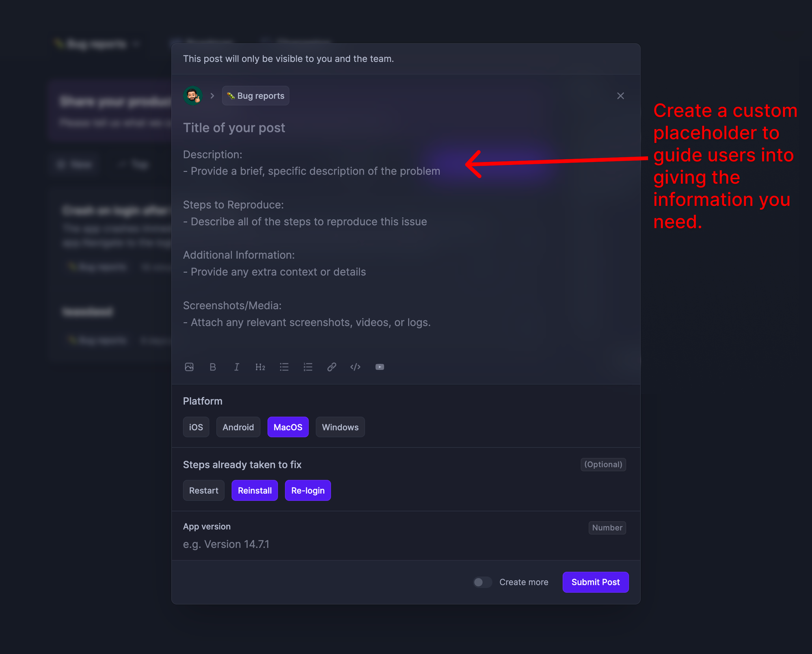Select the iOS platform option

196,427
